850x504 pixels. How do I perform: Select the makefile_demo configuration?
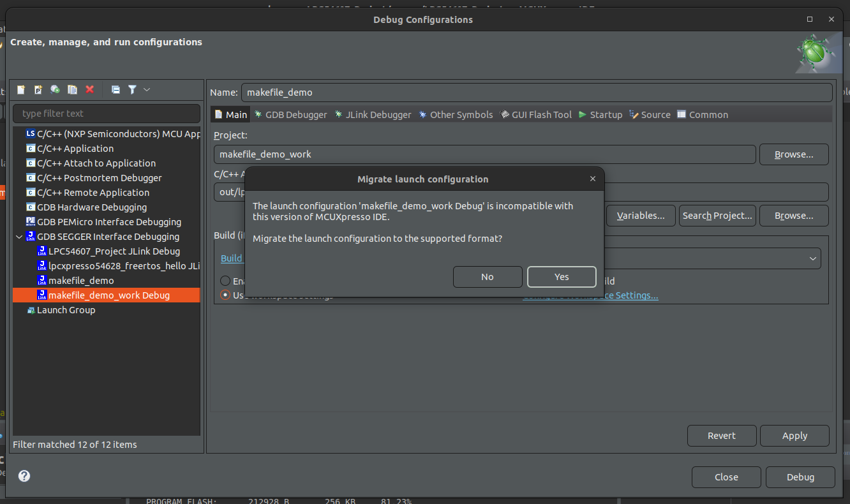pyautogui.click(x=76, y=281)
